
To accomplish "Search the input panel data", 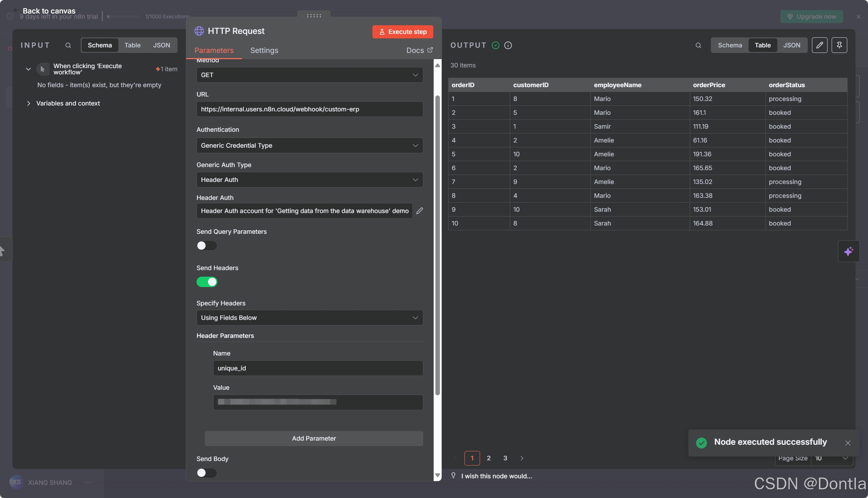I will (68, 45).
